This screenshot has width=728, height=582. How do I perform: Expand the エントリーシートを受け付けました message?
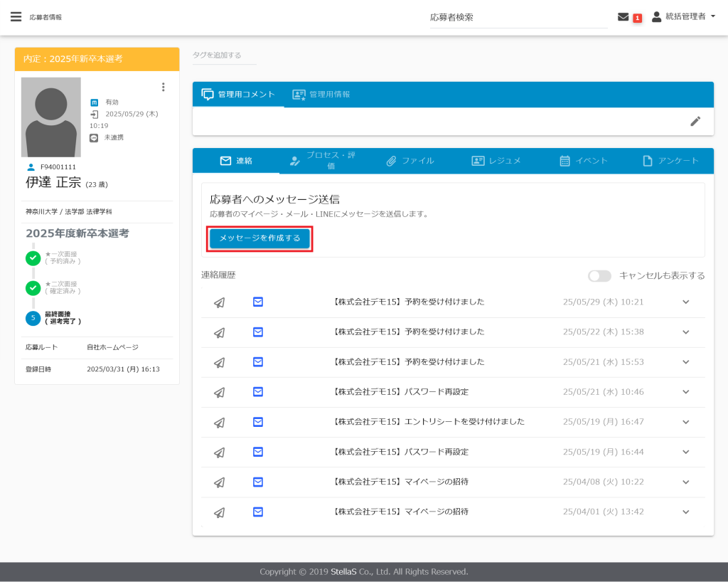point(685,422)
